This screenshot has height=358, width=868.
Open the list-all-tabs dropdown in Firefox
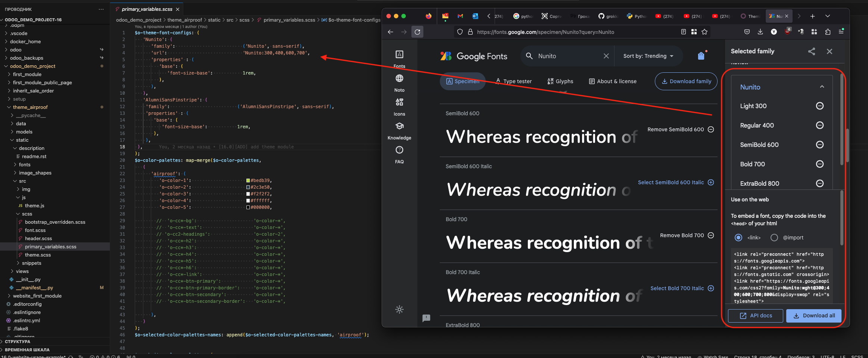coord(828,16)
